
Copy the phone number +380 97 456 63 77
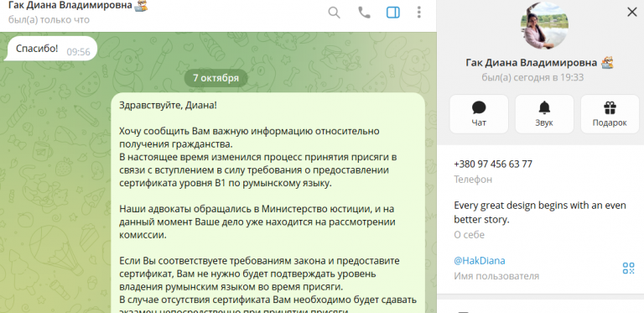point(493,164)
